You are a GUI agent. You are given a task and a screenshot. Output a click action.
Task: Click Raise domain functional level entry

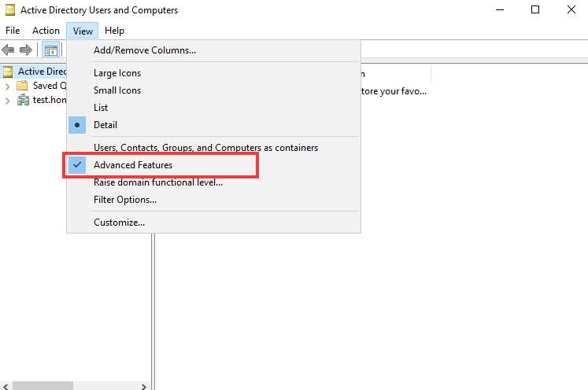pos(157,182)
